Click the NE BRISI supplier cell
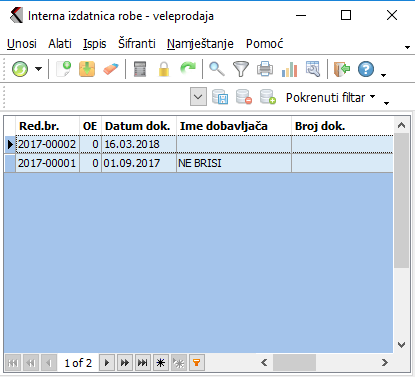This screenshot has height=377, width=415. click(234, 163)
